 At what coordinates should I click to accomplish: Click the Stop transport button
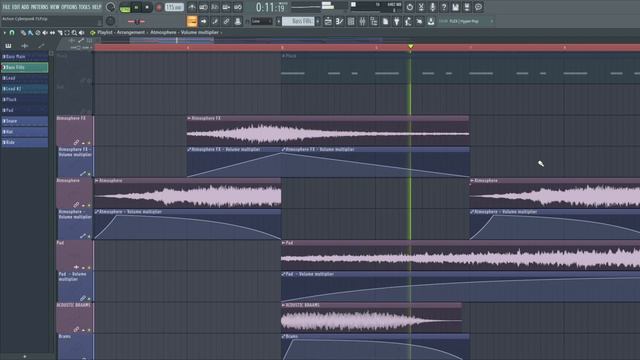coord(147,7)
